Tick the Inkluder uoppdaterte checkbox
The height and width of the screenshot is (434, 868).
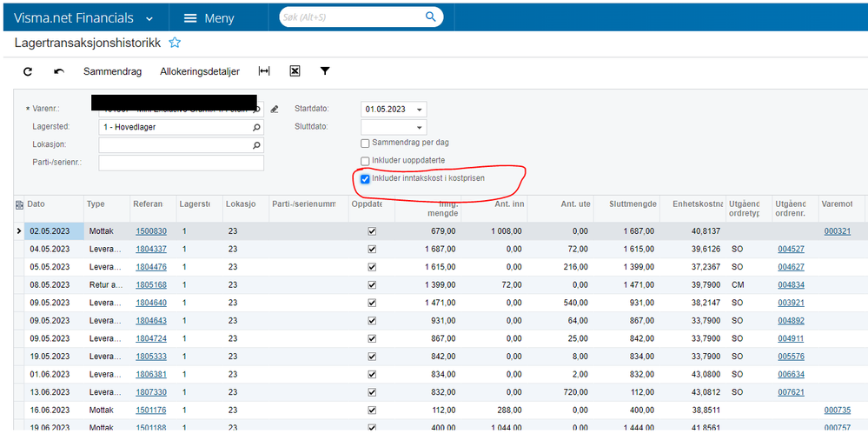(x=365, y=161)
